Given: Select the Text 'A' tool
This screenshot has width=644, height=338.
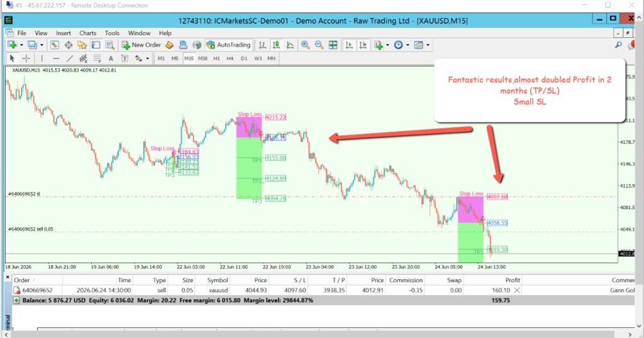Looking at the screenshot, I should click(111, 58).
